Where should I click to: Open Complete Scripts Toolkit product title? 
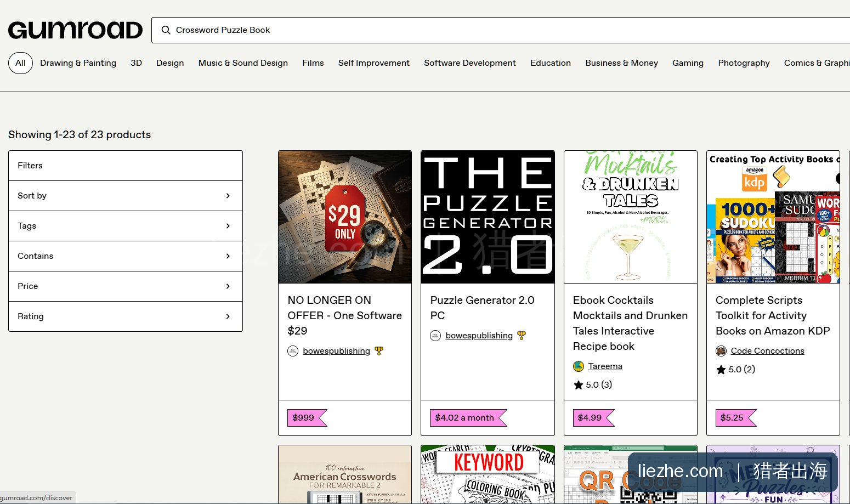click(773, 315)
